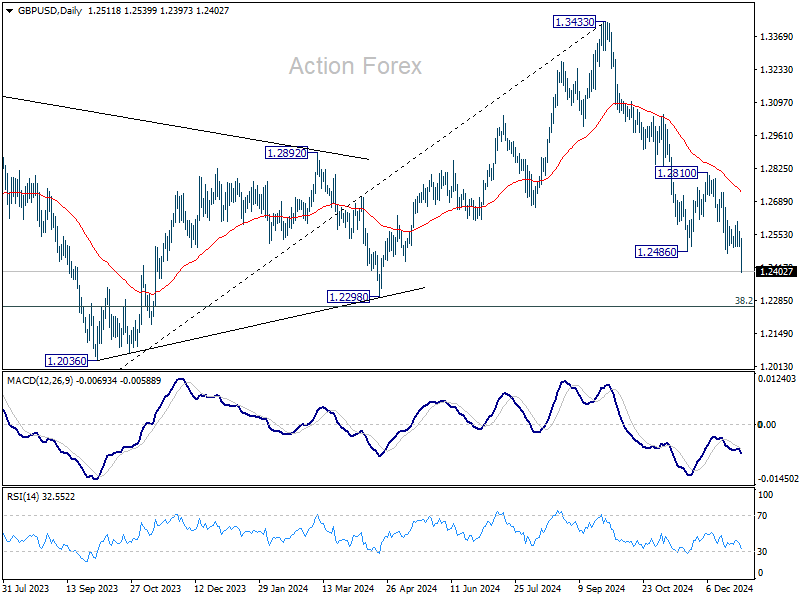Image resolution: width=800 pixels, height=600 pixels.
Task: Click the 1.22850 price axis value
Action: coord(777,301)
